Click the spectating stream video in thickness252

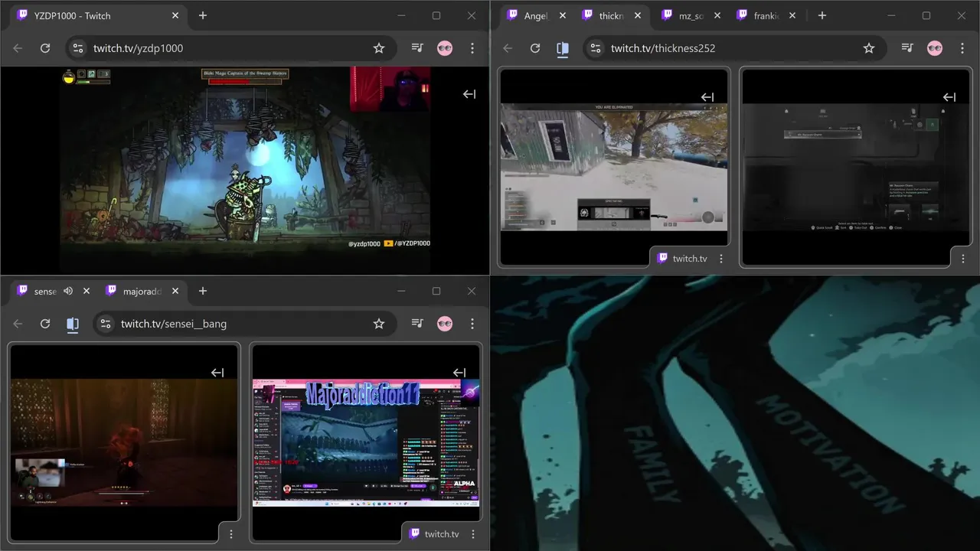(x=614, y=167)
